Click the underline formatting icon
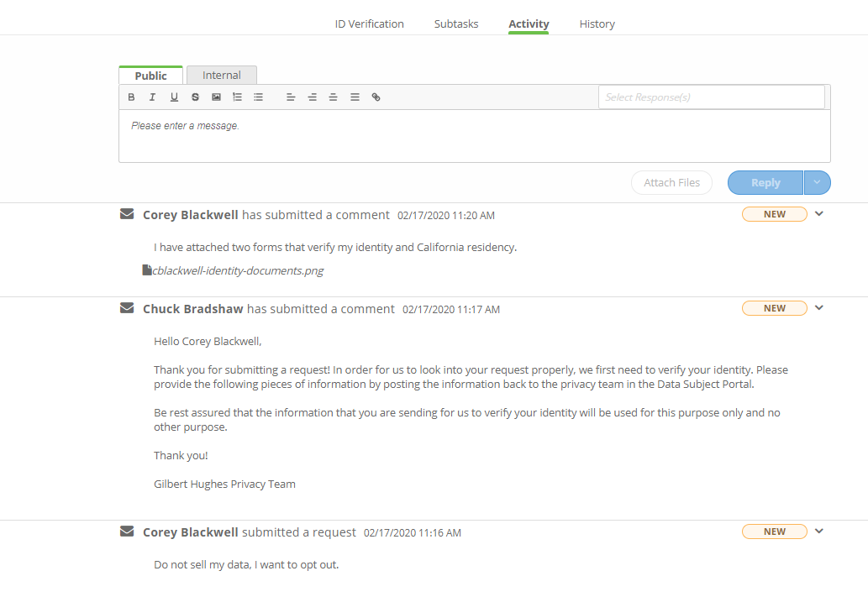This screenshot has height=597, width=868. (174, 97)
